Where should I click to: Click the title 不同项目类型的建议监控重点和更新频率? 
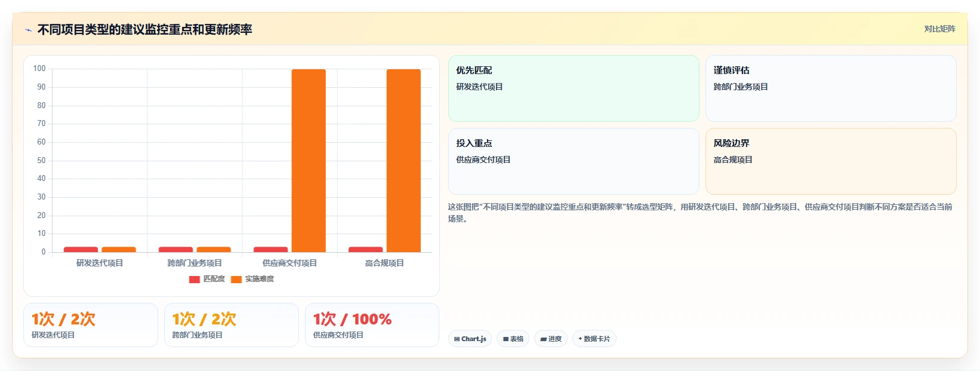(x=145, y=29)
